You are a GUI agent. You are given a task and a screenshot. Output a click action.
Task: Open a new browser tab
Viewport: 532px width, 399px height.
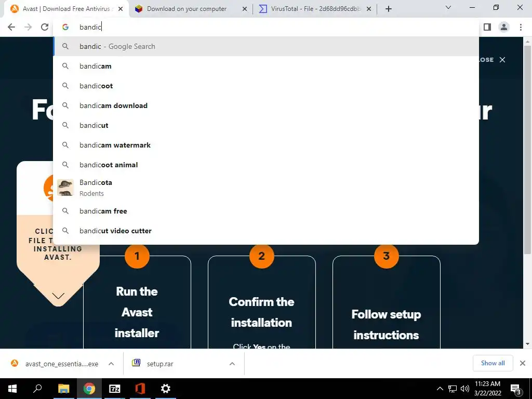coord(389,9)
